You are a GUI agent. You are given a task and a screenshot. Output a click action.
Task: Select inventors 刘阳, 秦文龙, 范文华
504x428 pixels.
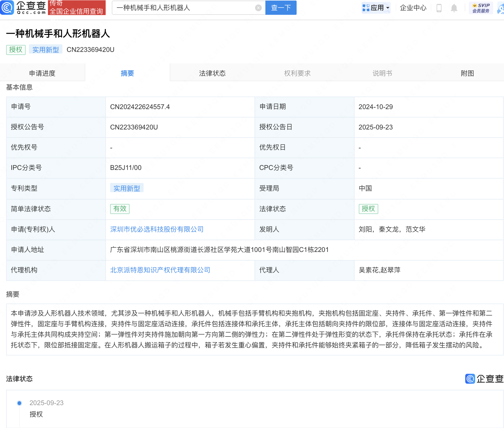(x=392, y=229)
